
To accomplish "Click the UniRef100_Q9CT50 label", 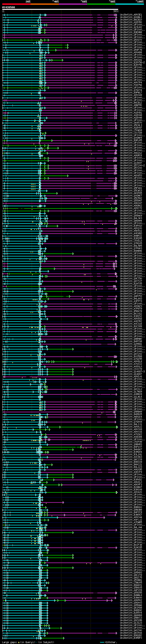I will (131, 278).
